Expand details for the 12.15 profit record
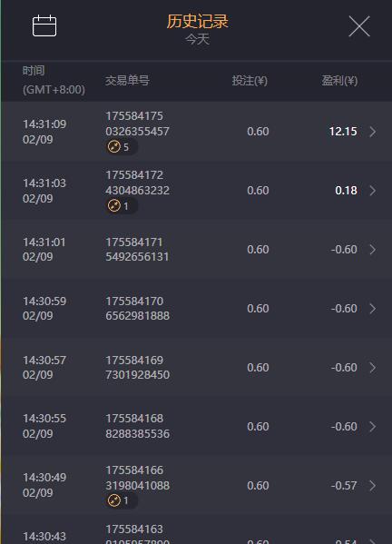 point(373,132)
